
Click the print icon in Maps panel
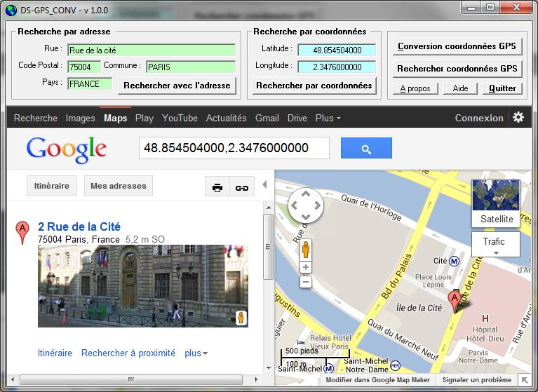pos(217,187)
